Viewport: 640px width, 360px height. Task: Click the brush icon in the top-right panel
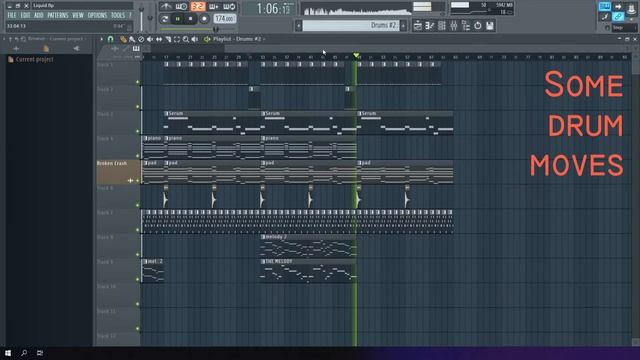click(604, 17)
